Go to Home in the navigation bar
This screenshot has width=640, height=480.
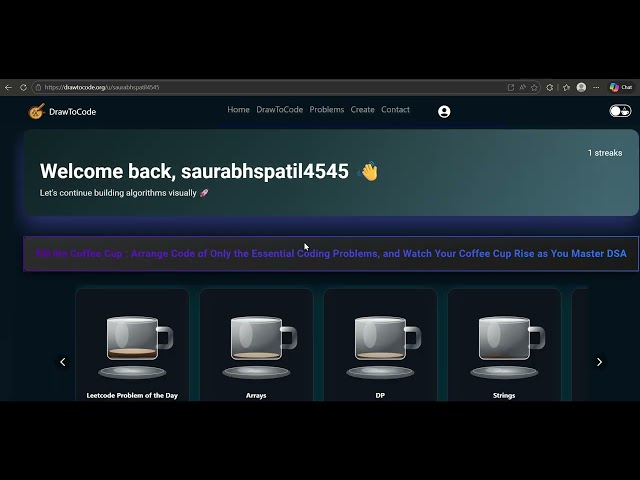238,109
